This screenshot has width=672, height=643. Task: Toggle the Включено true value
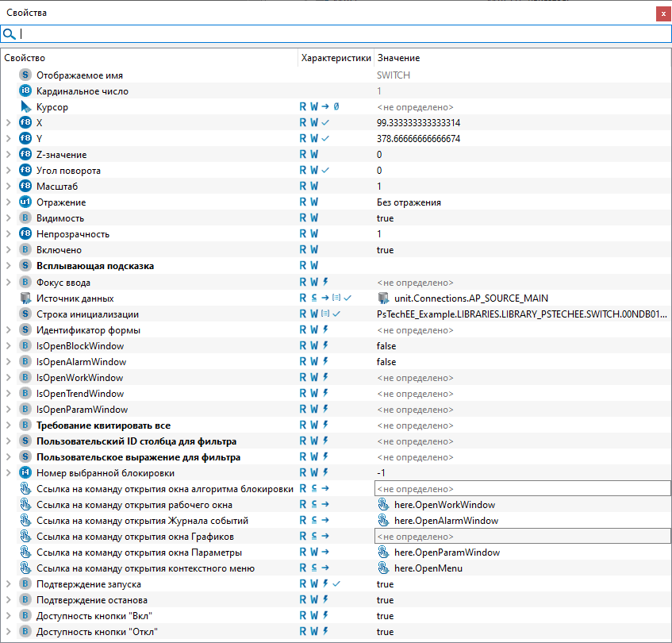coord(385,250)
